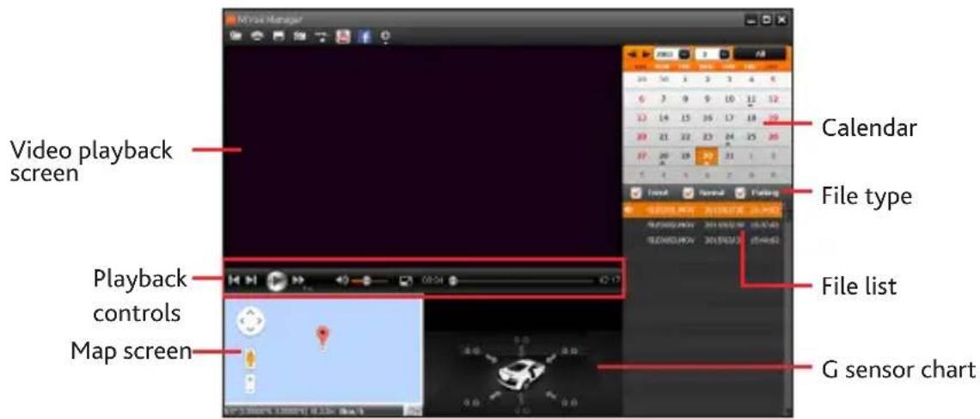The image size is (980, 419).
Task: Toggle the Event file type checkbox
Action: [x=636, y=194]
